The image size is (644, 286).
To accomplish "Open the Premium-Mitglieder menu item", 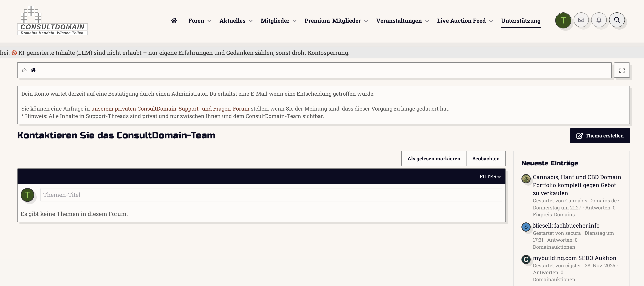I will [332, 21].
